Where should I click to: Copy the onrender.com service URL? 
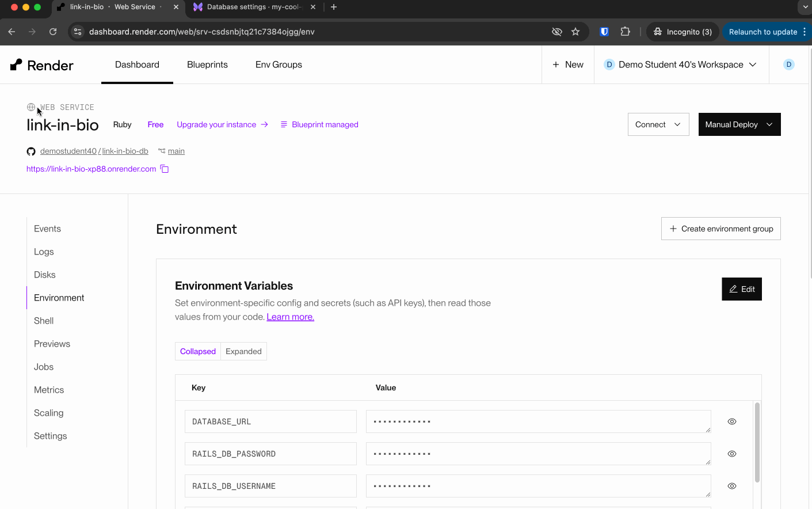tap(165, 169)
